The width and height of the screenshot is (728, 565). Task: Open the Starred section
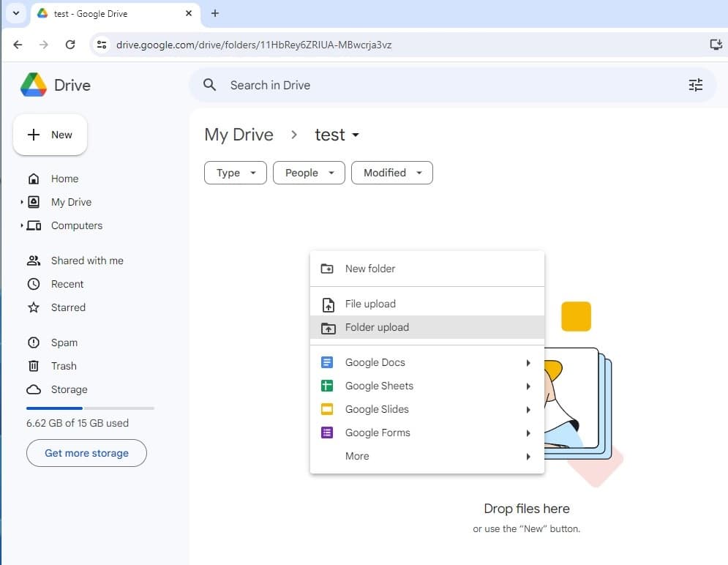[x=68, y=307]
